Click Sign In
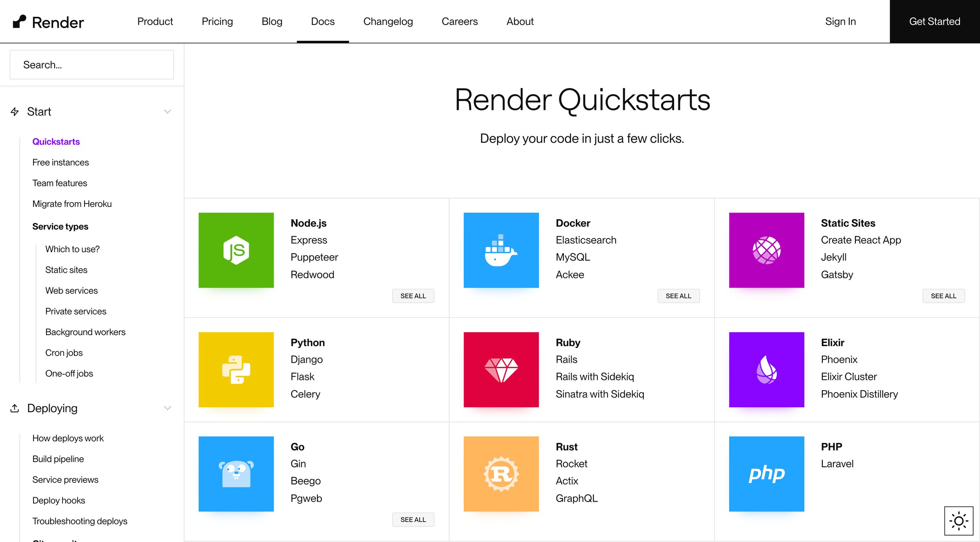The image size is (980, 542). click(x=840, y=21)
